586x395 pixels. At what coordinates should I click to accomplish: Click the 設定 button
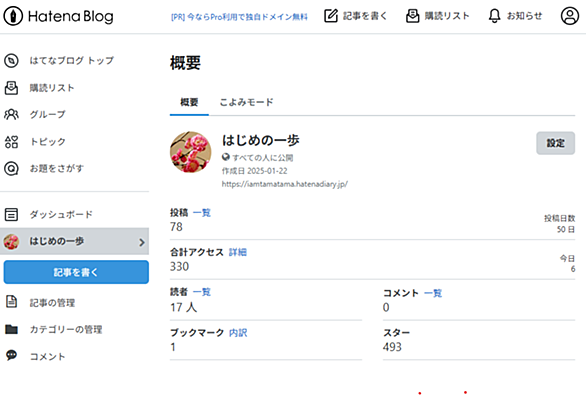click(x=556, y=143)
